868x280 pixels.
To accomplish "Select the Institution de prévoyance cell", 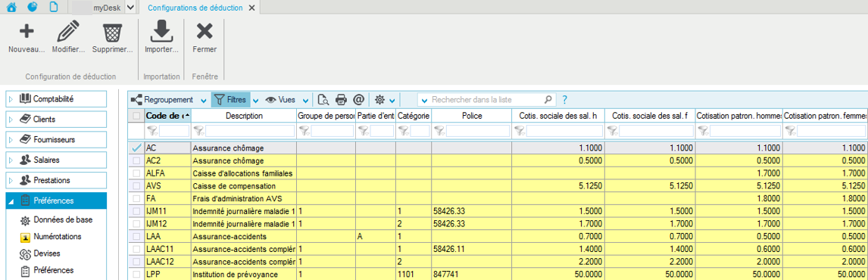I will [x=244, y=275].
